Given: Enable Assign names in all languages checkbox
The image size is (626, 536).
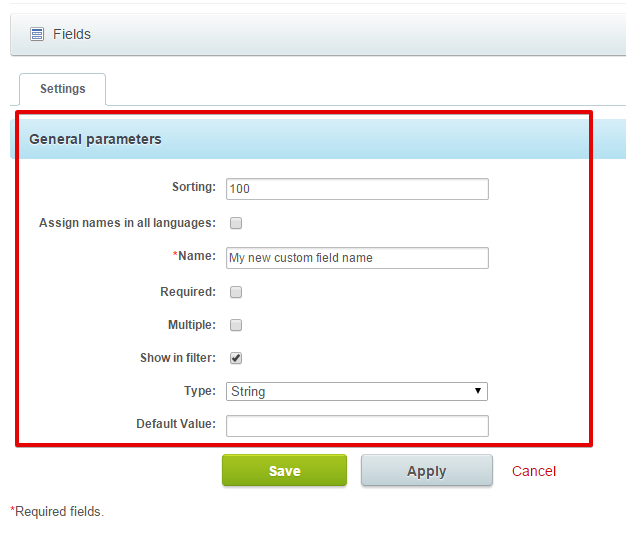Looking at the screenshot, I should click(236, 223).
